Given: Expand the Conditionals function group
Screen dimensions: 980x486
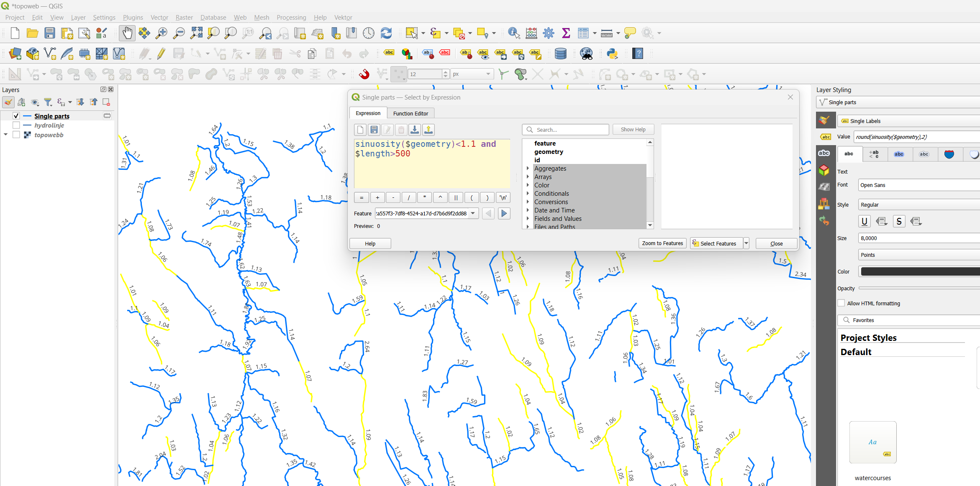Looking at the screenshot, I should click(x=528, y=193).
